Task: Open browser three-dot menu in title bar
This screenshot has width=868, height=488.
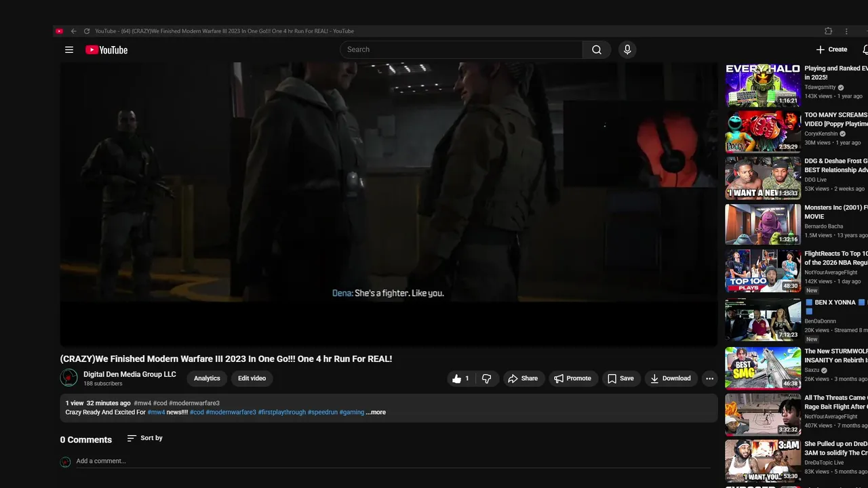Action: (x=846, y=31)
